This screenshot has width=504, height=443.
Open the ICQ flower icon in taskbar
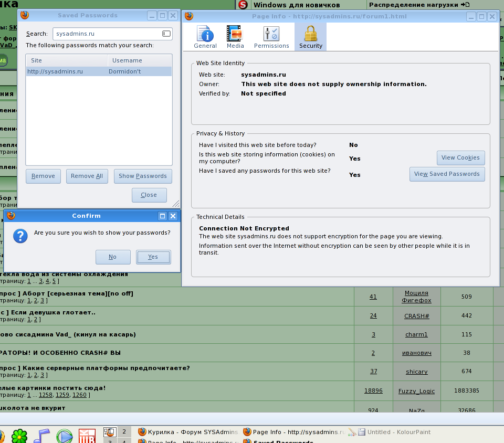click(19, 436)
